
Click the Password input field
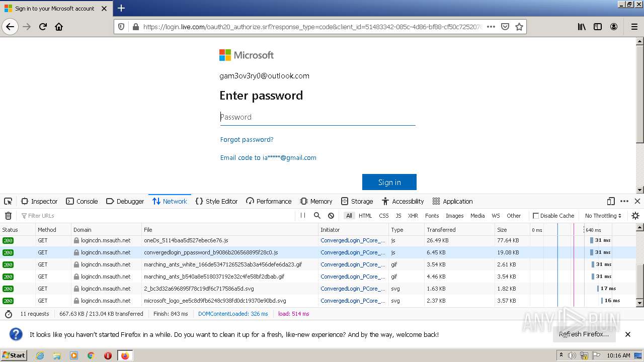click(317, 117)
